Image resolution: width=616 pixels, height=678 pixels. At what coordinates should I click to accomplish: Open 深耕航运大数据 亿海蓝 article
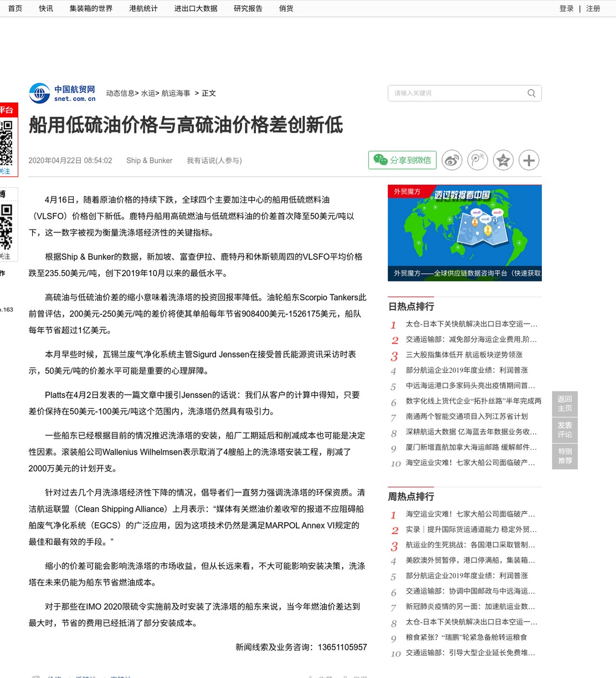pyautogui.click(x=471, y=432)
